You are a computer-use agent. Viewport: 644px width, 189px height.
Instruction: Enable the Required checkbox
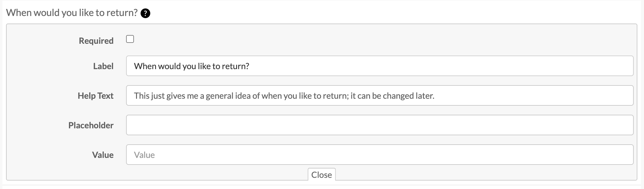click(130, 39)
